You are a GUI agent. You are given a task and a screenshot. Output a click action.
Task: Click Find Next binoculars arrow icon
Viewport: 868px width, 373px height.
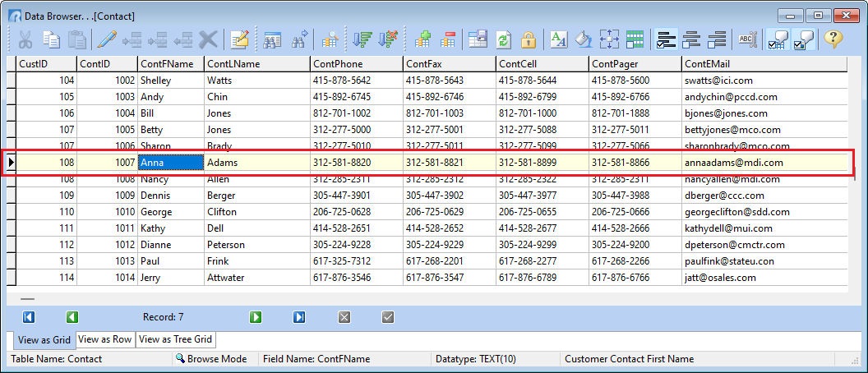[x=299, y=39]
